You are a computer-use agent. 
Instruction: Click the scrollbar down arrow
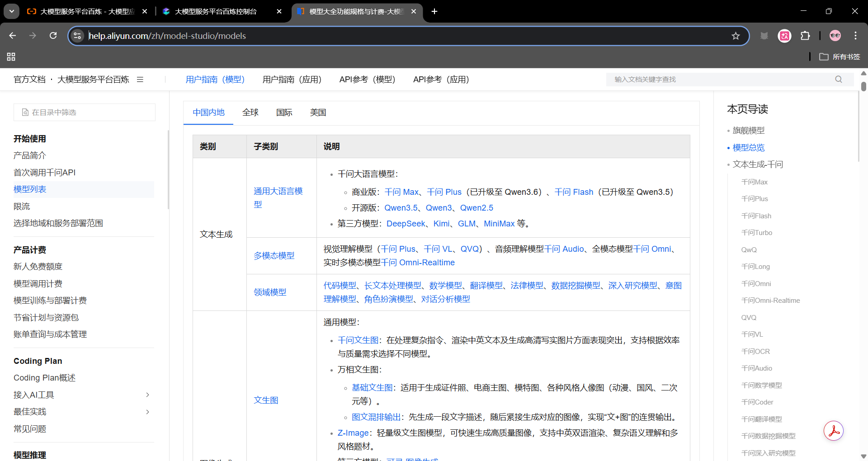(x=863, y=456)
